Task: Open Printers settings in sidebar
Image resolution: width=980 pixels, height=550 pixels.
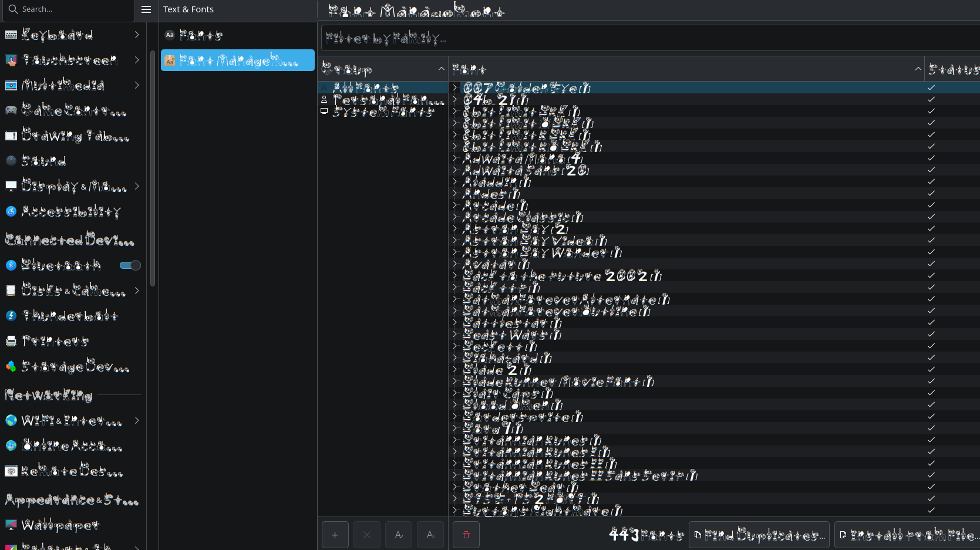Action: click(55, 341)
